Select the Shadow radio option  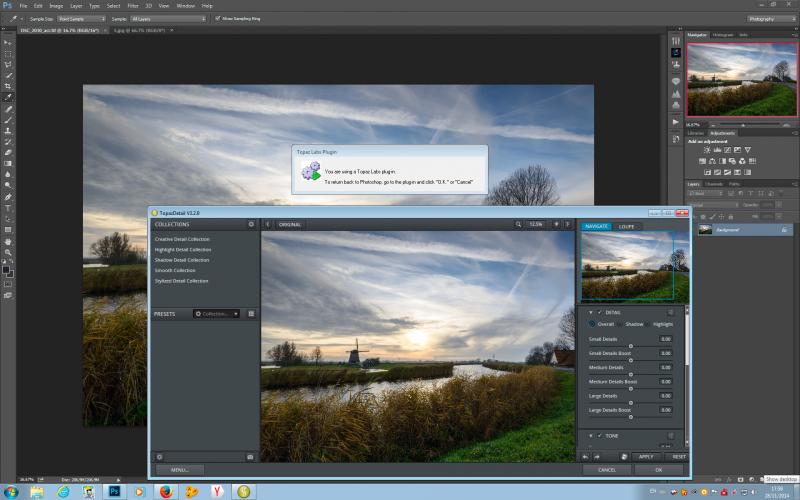click(x=620, y=324)
